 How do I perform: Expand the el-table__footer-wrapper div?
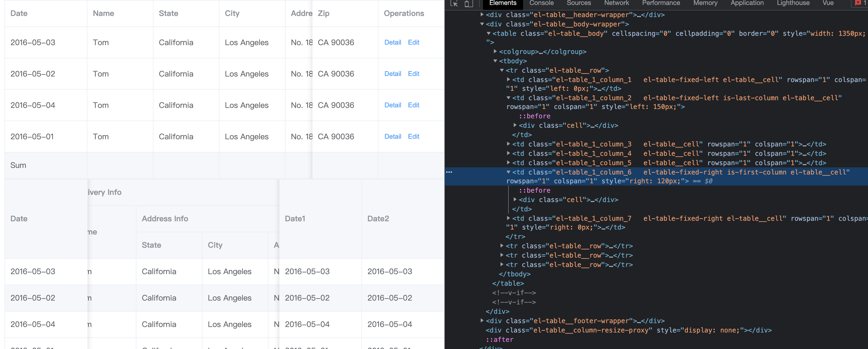[482, 321]
